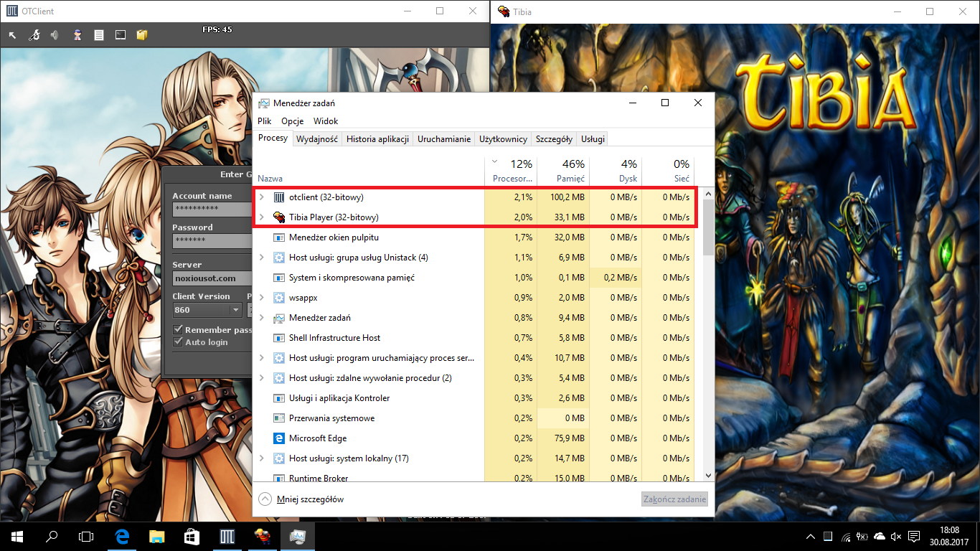Sort by the Procesor column header
The height and width of the screenshot is (551, 980).
511,171
